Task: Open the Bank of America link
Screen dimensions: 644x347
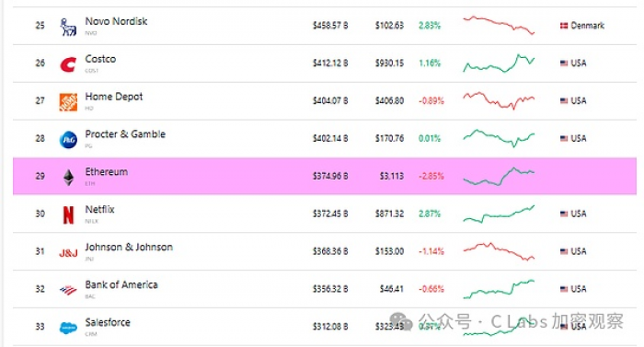Action: 121,284
